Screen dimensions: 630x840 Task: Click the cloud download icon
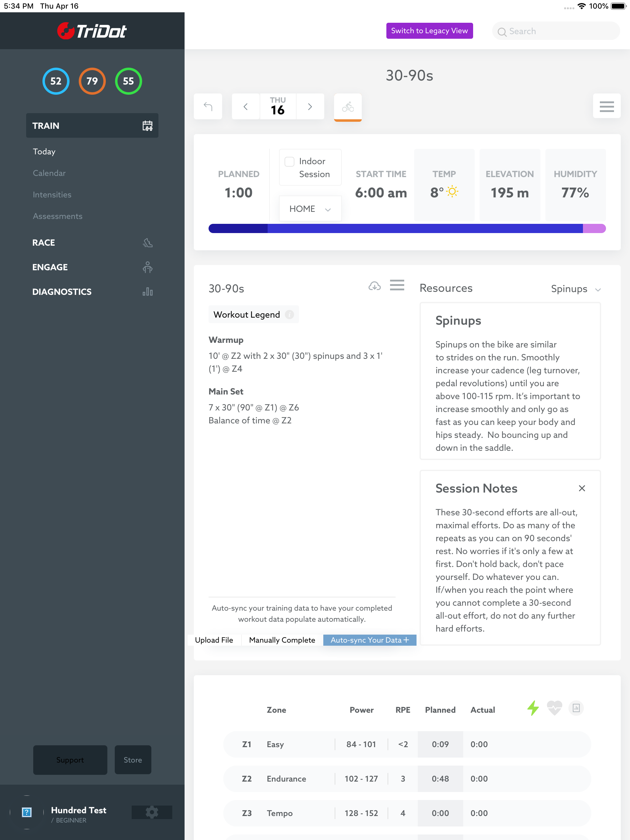point(374,286)
